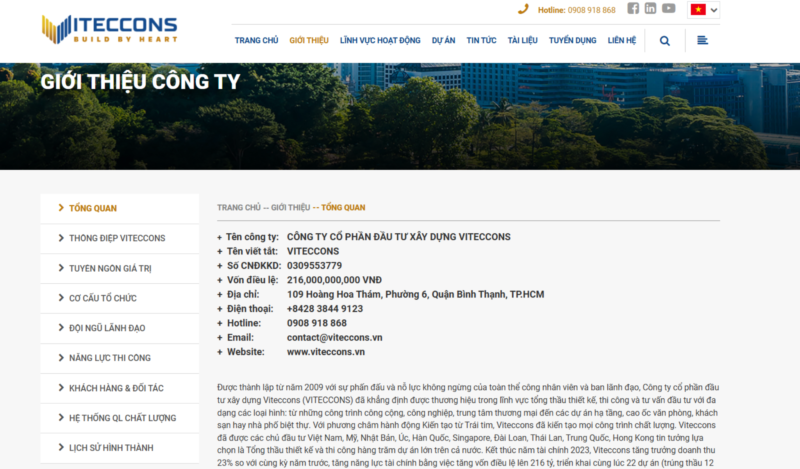Click email contact@viteccons.vn
Image resolution: width=800 pixels, height=469 pixels.
[335, 338]
